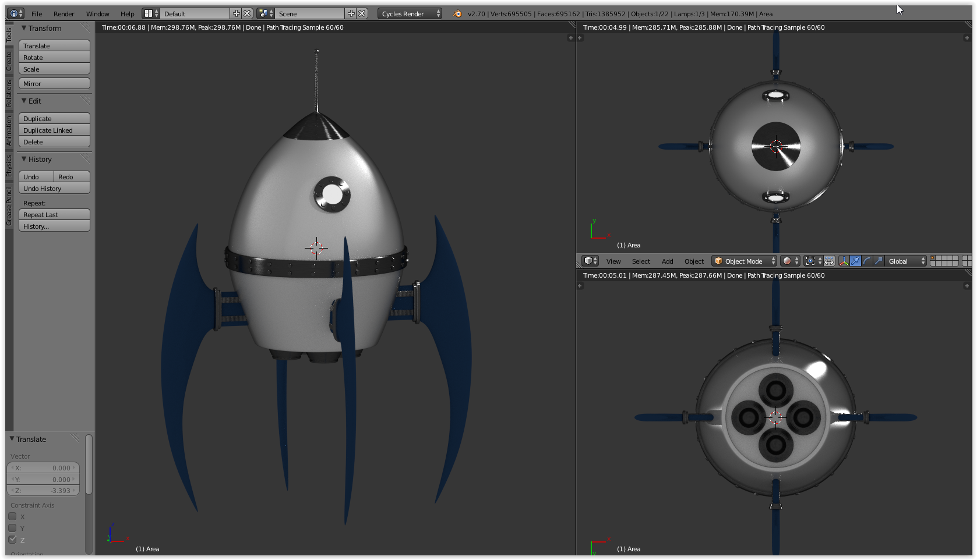977x560 pixels.
Task: Enable the X constraint axis checkbox
Action: [13, 516]
